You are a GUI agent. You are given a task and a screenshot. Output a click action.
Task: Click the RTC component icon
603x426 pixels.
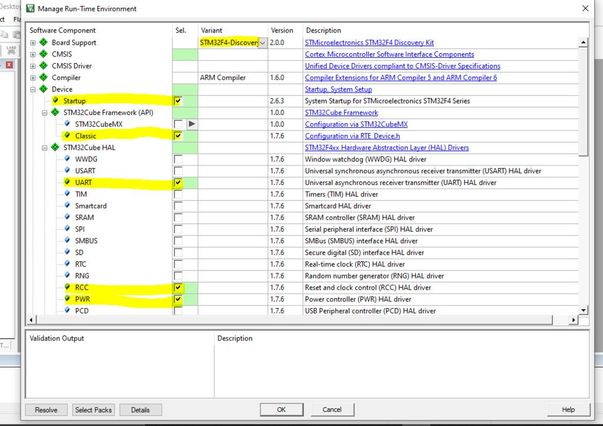click(x=67, y=264)
